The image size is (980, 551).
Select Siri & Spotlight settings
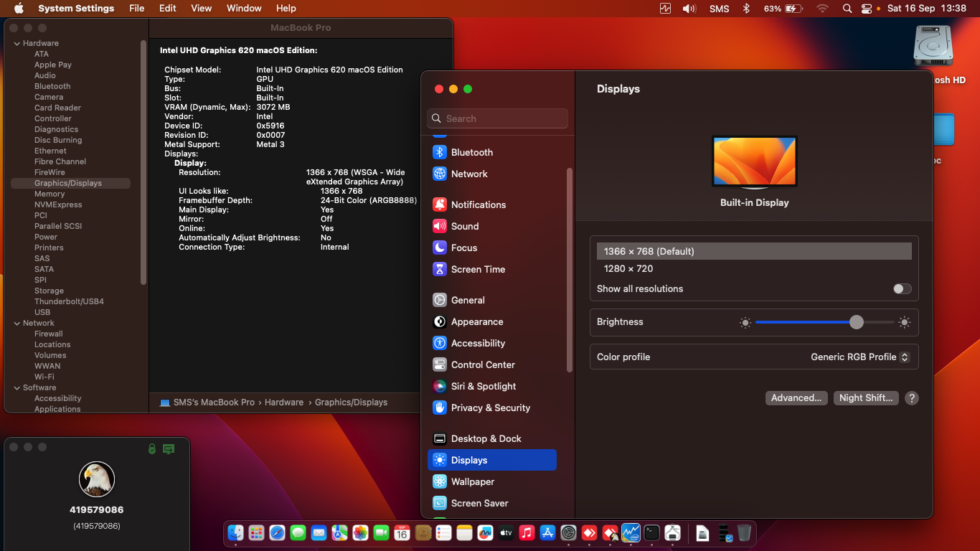[x=491, y=386]
